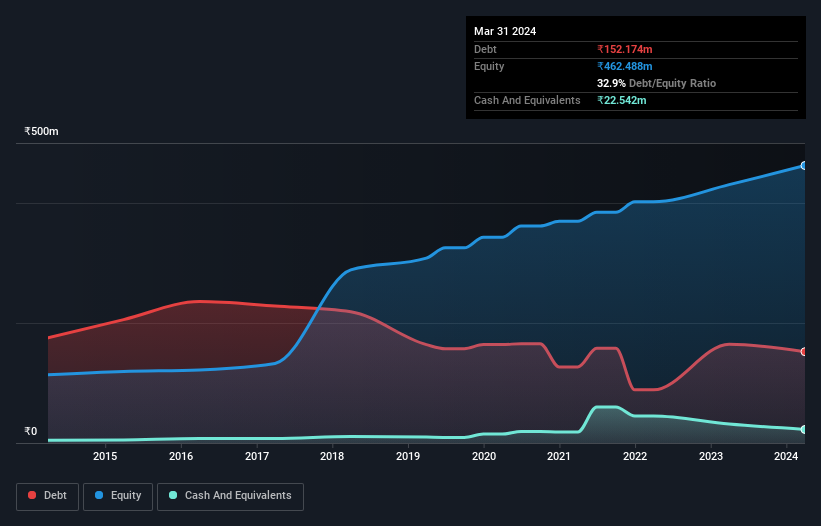Click the ₹152.174m debt value

pyautogui.click(x=625, y=49)
